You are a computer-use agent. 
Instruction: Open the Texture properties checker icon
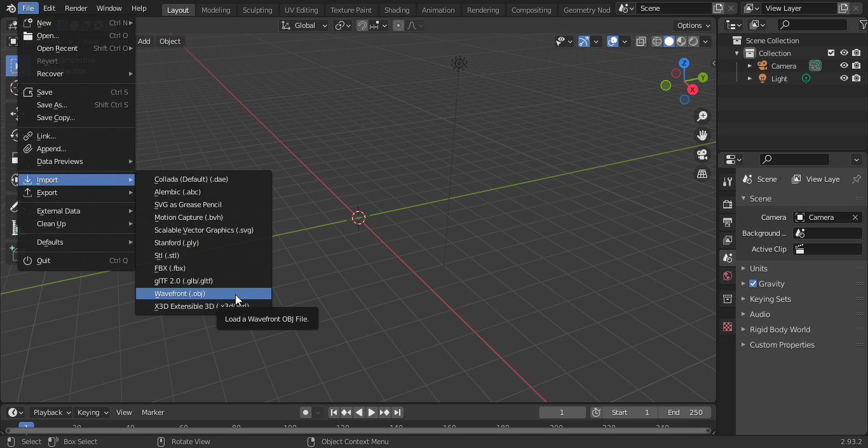728,327
